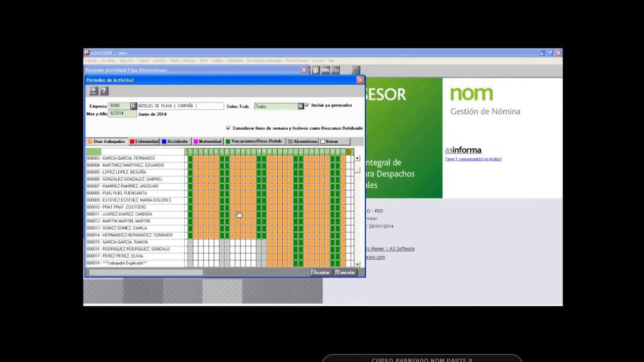Uncheck Incluir ya generados checkbox

click(x=307, y=106)
